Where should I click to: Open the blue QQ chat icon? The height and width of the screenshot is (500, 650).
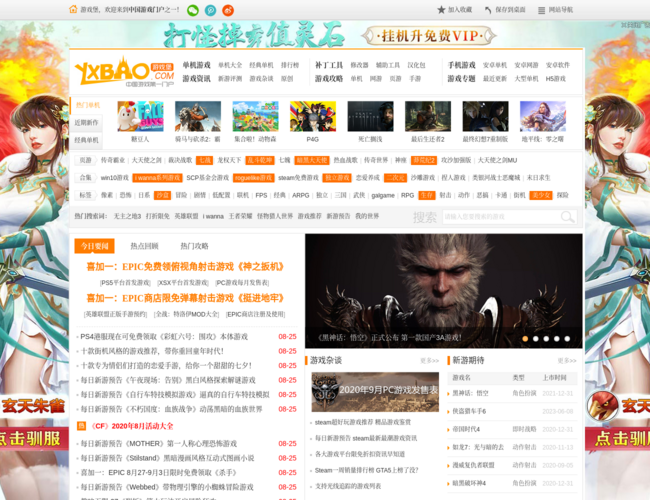point(211,10)
